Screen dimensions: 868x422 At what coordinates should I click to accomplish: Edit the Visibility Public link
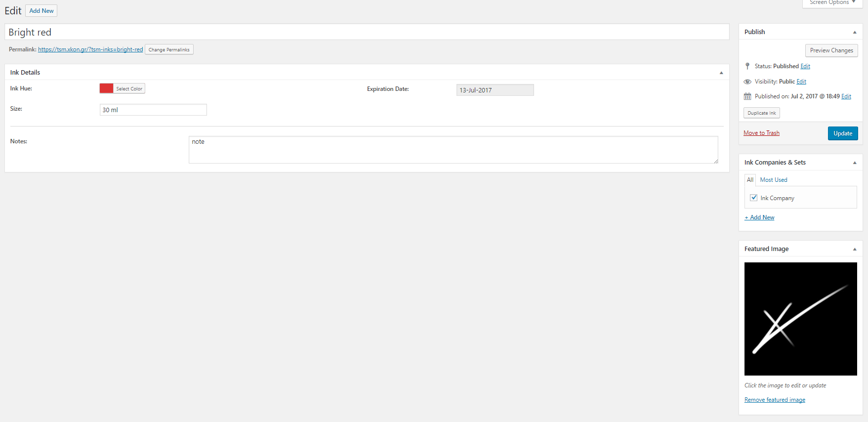tap(801, 82)
